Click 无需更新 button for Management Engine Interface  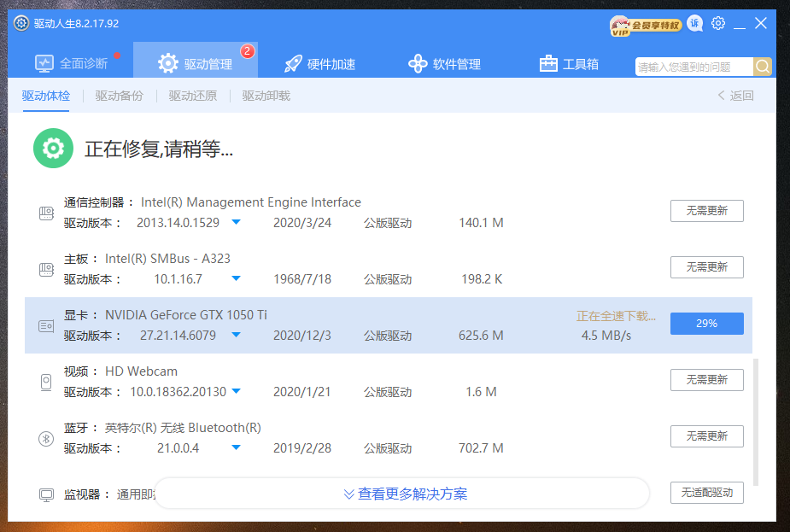[x=707, y=211]
